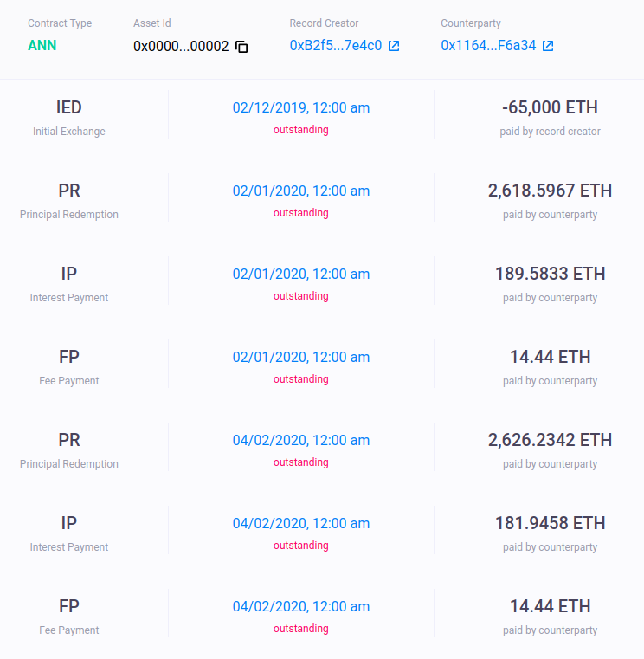Click the 181.9458 ETH interest amount
Viewport: 644px width, 659px height.
pos(550,523)
